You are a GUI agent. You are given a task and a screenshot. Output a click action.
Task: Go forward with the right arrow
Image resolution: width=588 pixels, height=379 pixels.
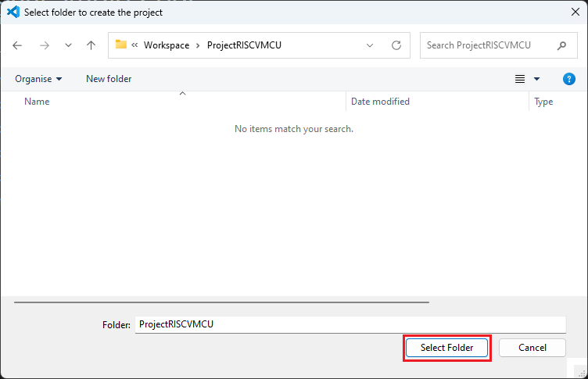click(45, 45)
